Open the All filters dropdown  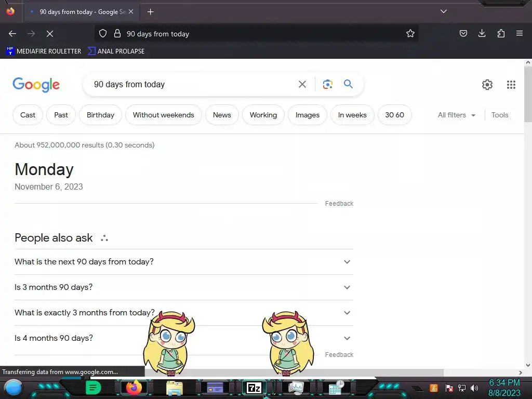[456, 115]
